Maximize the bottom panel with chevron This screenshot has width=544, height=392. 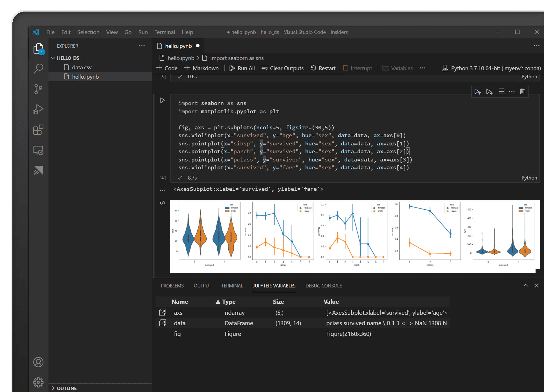[x=526, y=285]
